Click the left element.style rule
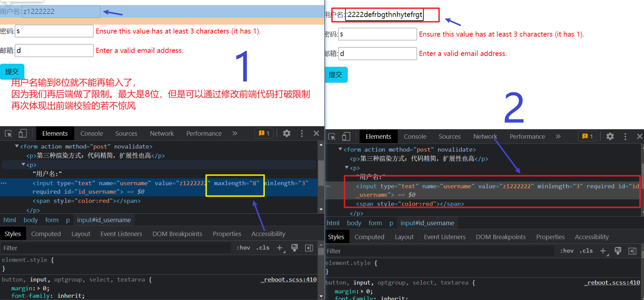The image size is (644, 300). point(28,260)
